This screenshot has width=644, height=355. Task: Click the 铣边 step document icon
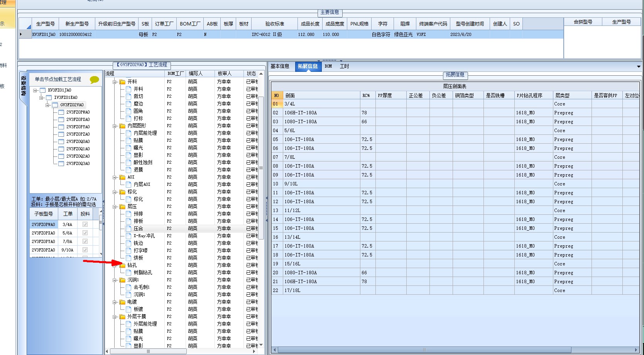(129, 243)
